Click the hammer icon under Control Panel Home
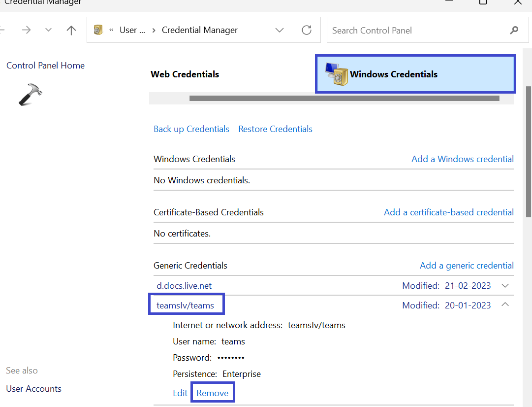 [30, 94]
